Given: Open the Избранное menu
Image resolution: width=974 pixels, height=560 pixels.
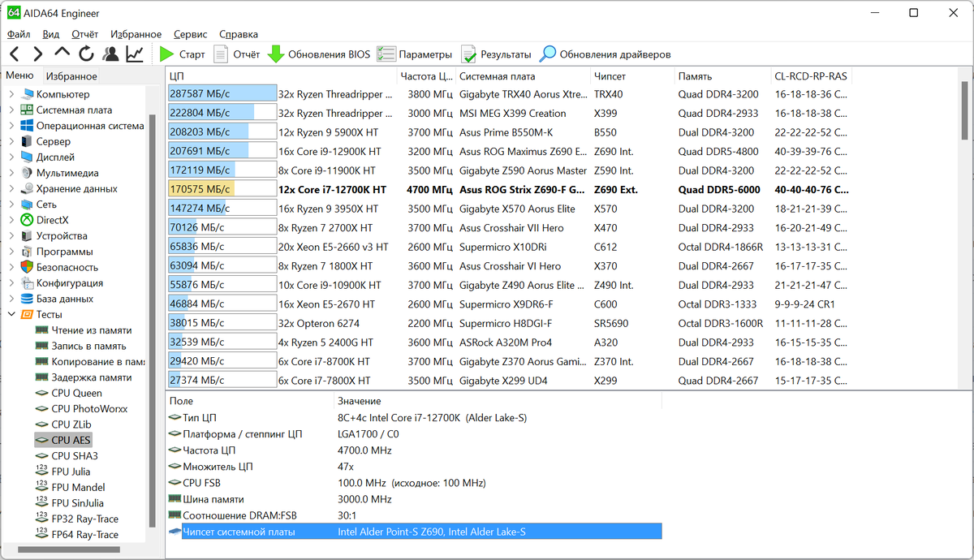Looking at the screenshot, I should 136,34.
